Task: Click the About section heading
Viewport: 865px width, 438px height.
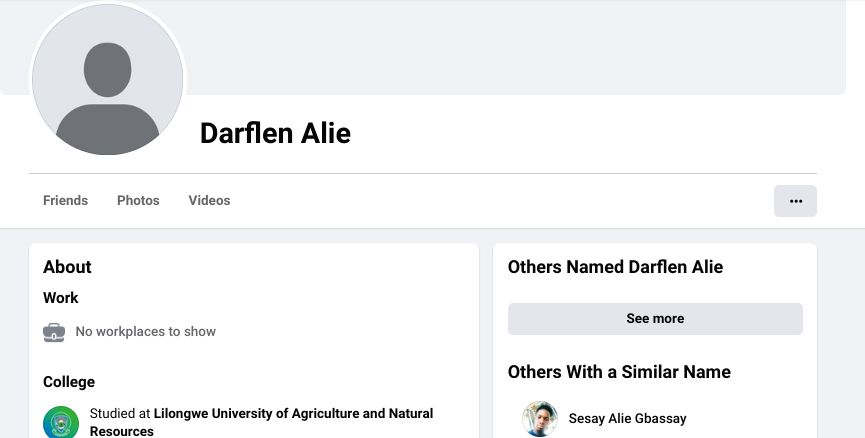Action: coord(67,267)
